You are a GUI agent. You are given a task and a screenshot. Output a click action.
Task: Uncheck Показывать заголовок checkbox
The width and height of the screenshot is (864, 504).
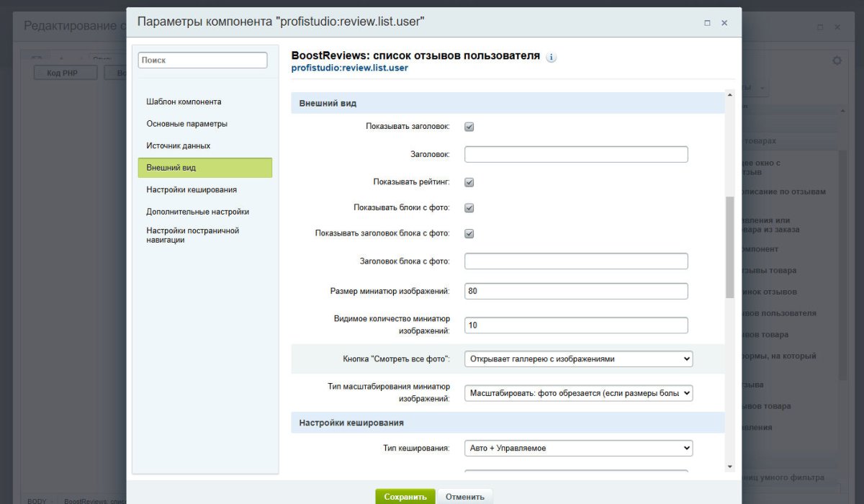[x=469, y=126]
